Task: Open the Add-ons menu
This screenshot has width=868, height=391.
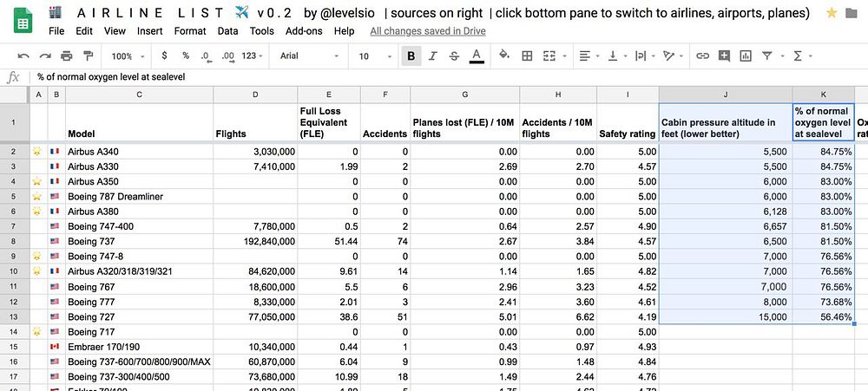Action: (x=304, y=31)
